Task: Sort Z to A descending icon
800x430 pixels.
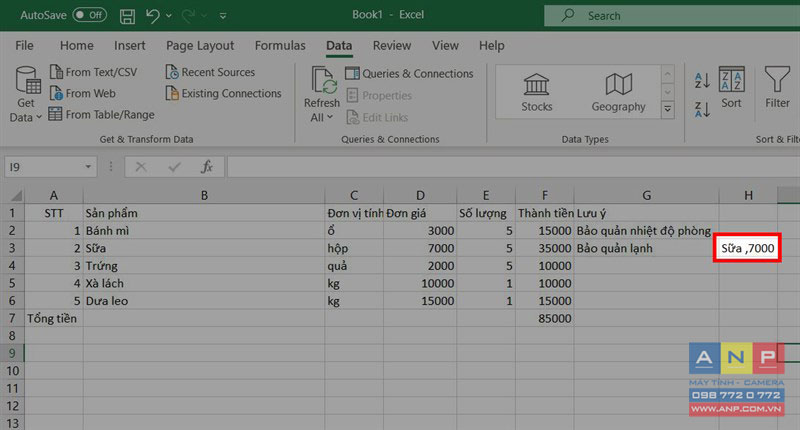Action: 702,109
